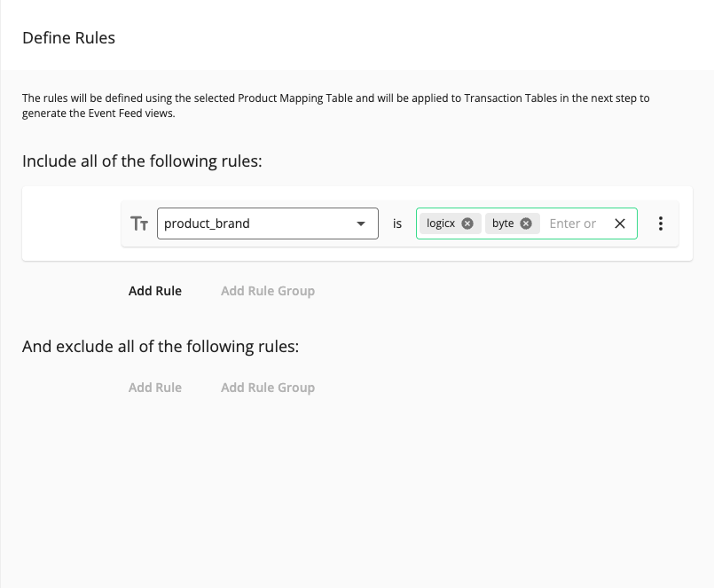
Task: Add Rule under the exclude section
Action: pos(155,388)
